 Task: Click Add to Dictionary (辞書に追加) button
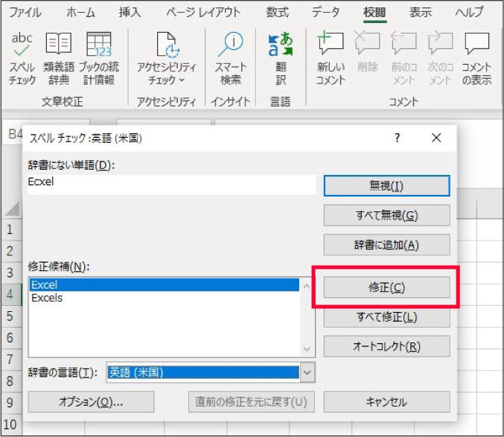pos(386,244)
